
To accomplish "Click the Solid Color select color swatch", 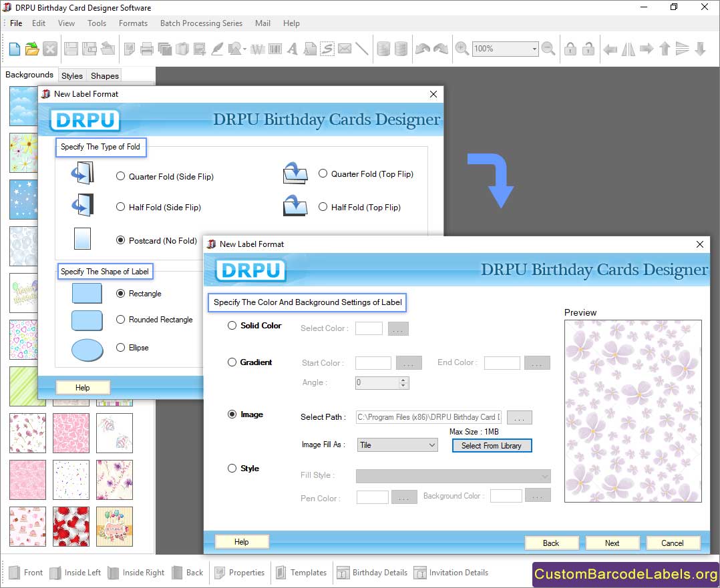I will tap(369, 328).
